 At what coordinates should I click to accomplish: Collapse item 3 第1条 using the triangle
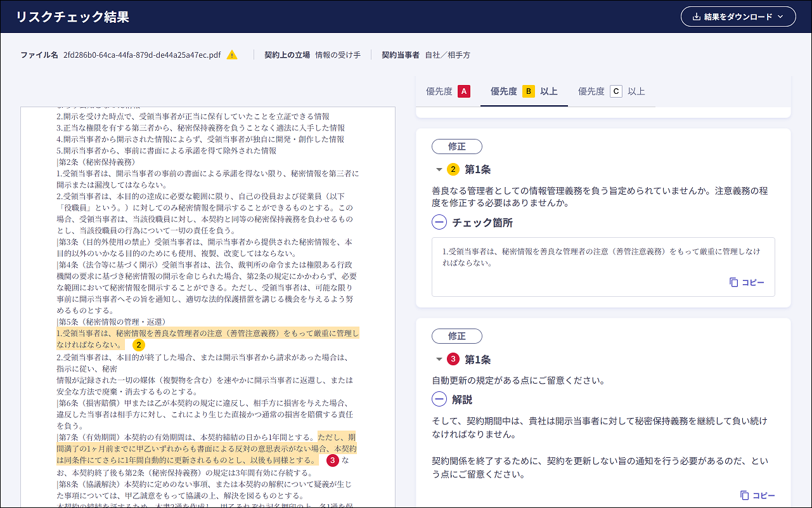tap(439, 360)
